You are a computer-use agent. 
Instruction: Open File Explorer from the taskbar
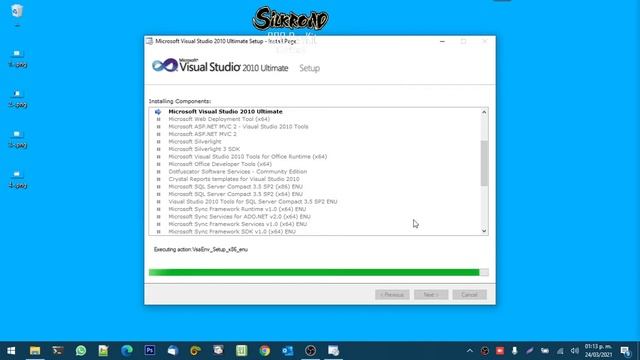tap(35, 351)
